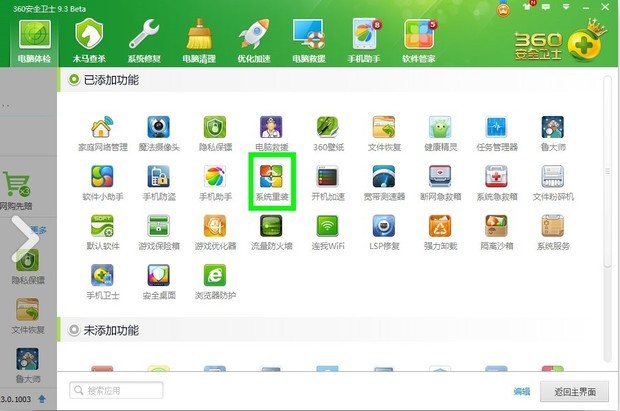Open 开机加速
The height and width of the screenshot is (411, 620).
coord(328,183)
